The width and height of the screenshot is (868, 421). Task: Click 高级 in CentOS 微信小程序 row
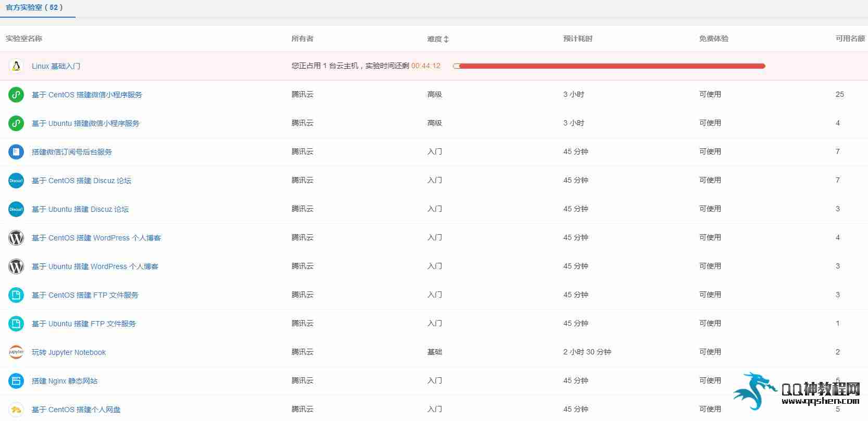pyautogui.click(x=435, y=94)
